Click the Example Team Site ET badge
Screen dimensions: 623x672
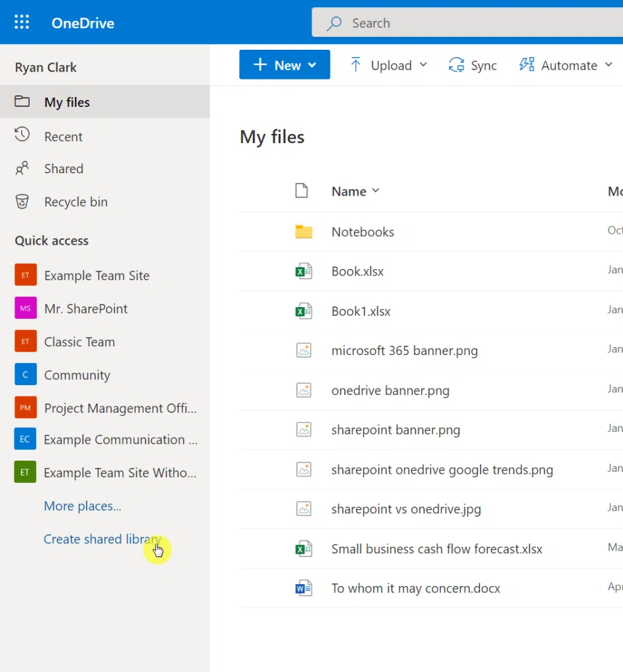[26, 275]
